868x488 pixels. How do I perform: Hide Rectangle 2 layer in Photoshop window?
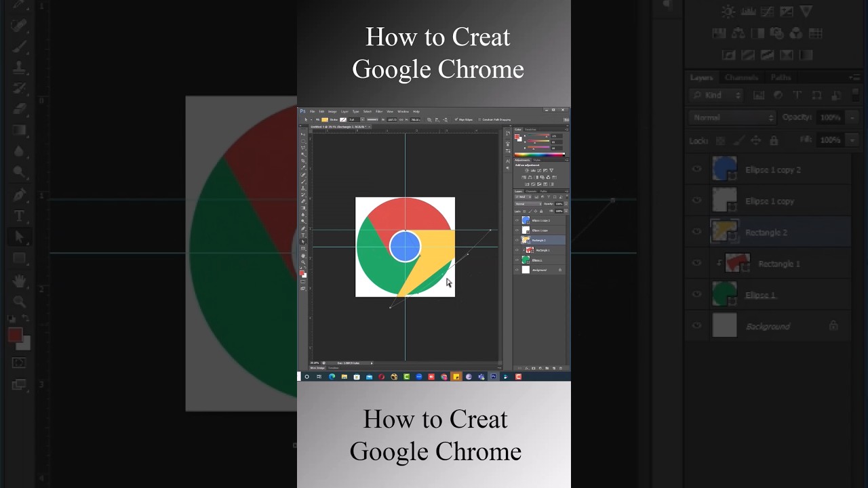point(517,240)
